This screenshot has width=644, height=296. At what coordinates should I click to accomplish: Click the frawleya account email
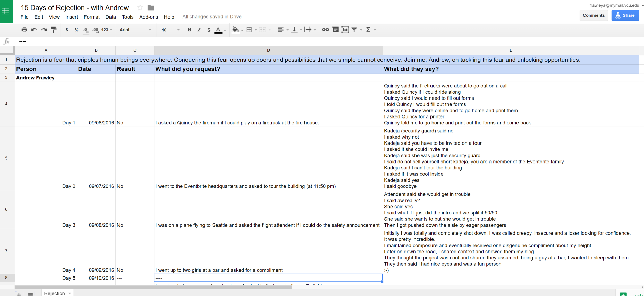pyautogui.click(x=614, y=5)
